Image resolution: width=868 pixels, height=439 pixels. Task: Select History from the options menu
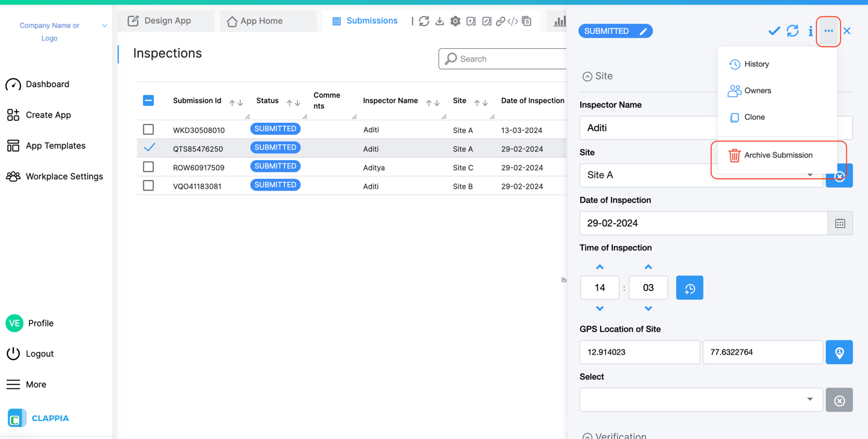tap(756, 64)
